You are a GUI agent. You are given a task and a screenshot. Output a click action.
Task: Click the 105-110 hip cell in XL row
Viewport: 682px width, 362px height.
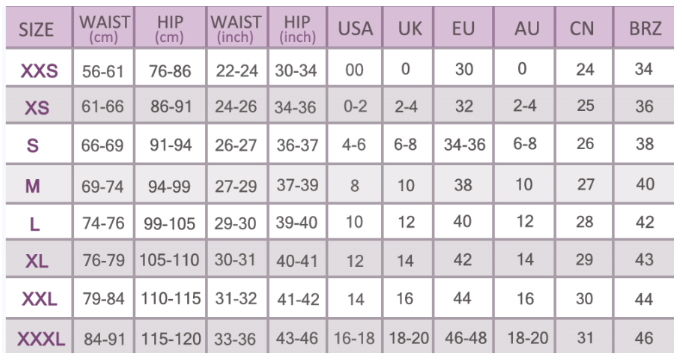point(170,260)
